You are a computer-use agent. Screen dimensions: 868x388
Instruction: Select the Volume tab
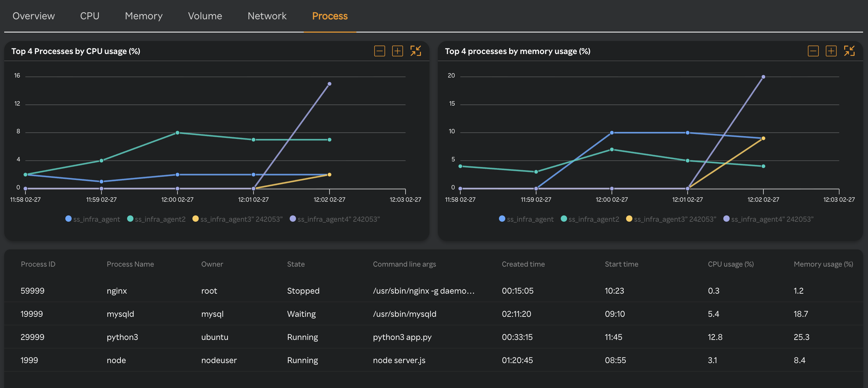[205, 16]
